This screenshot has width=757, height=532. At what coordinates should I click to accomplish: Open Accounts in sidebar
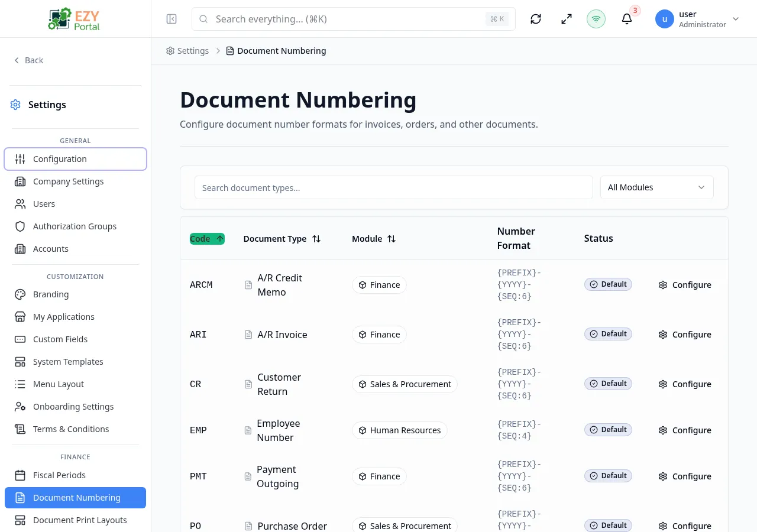[75, 249]
